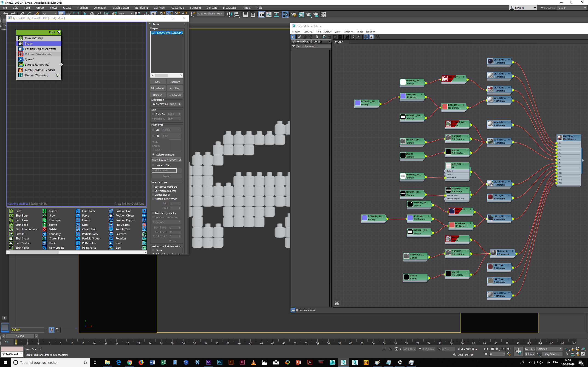Select the Birth Voxels operator icon
This screenshot has height=367, width=588.
pyautogui.click(x=11, y=248)
